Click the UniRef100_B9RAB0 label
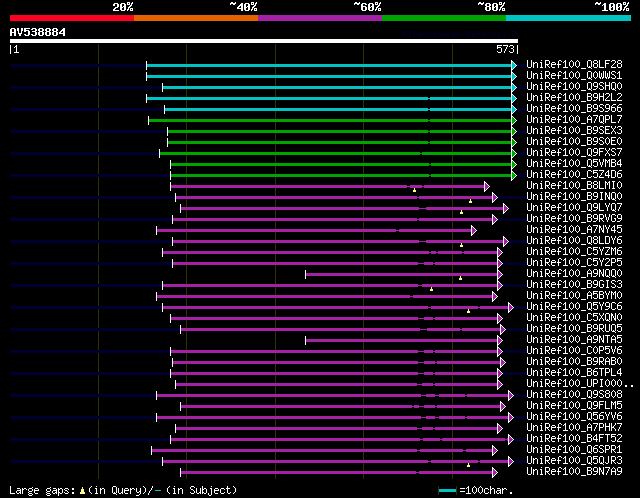 click(574, 362)
